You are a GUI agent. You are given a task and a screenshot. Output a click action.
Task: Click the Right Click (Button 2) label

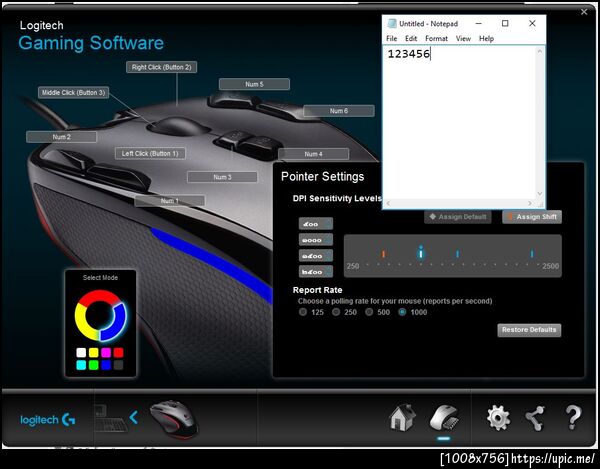click(161, 67)
